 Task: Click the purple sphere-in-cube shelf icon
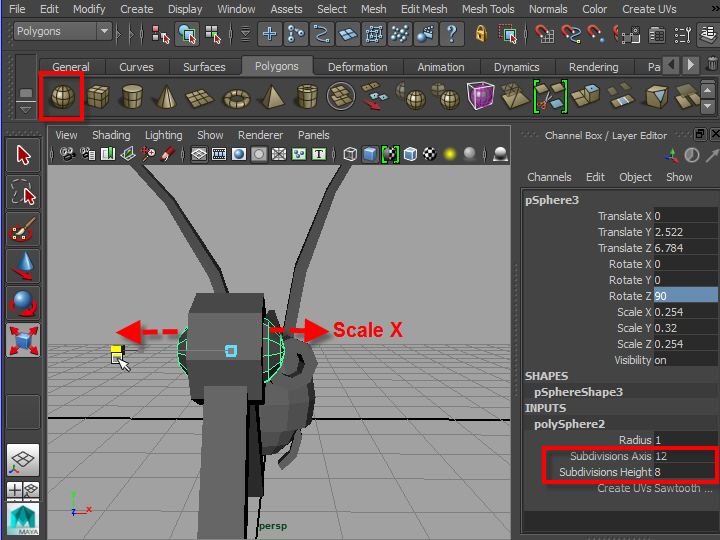(480, 96)
